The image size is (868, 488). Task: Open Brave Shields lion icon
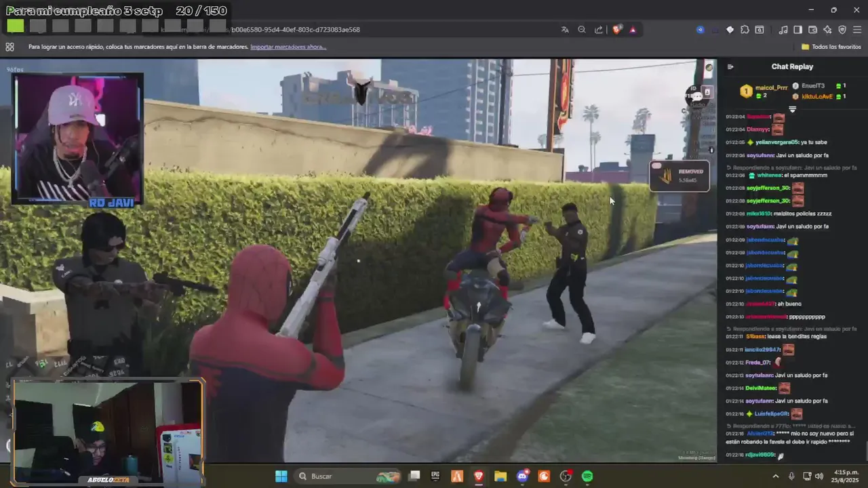pyautogui.click(x=617, y=30)
